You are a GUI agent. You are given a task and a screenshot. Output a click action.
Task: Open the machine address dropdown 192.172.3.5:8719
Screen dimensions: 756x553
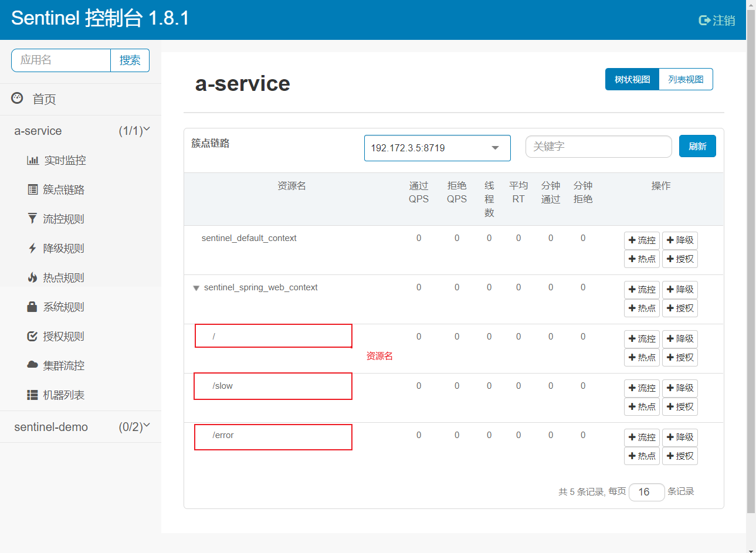tap(437, 148)
